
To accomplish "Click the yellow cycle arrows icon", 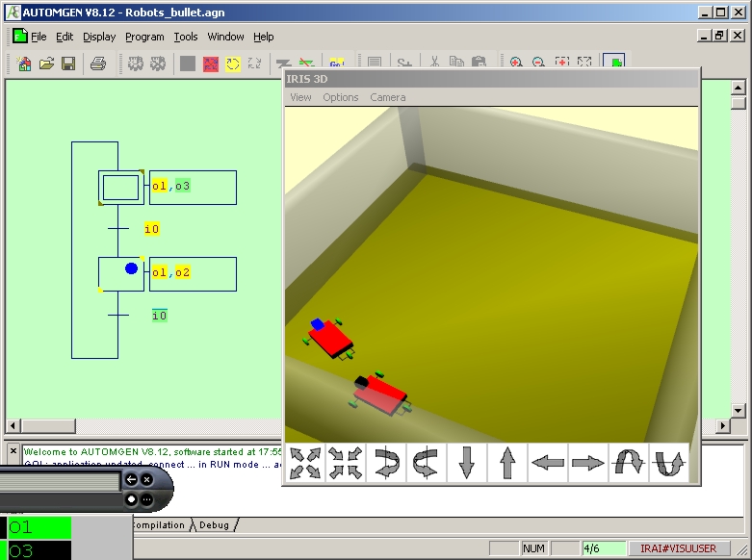I will click(233, 64).
